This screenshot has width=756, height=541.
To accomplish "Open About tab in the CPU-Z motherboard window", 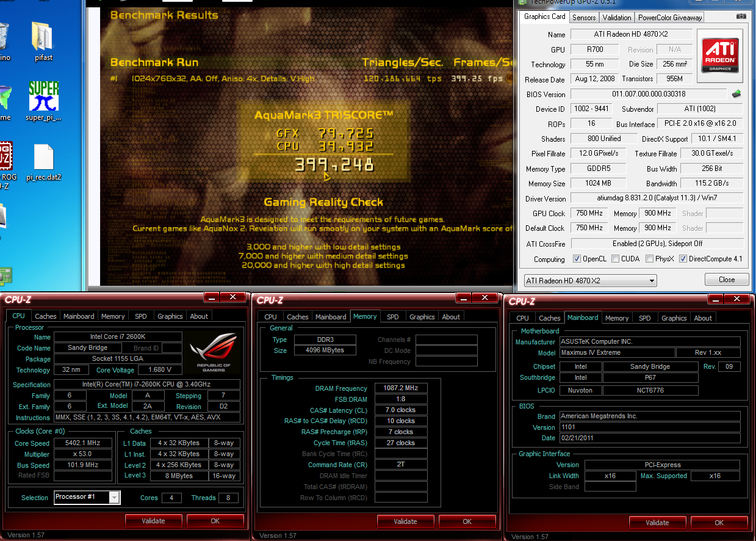I will point(703,318).
